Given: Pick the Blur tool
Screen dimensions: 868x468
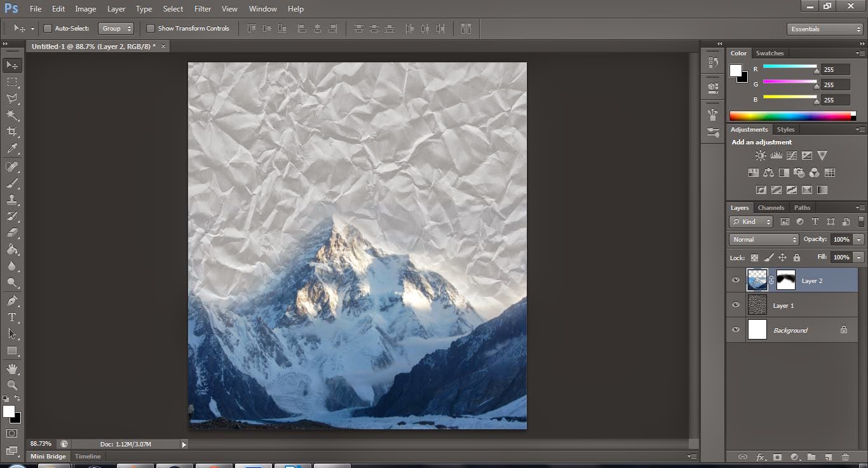Looking at the screenshot, I should pyautogui.click(x=12, y=266).
